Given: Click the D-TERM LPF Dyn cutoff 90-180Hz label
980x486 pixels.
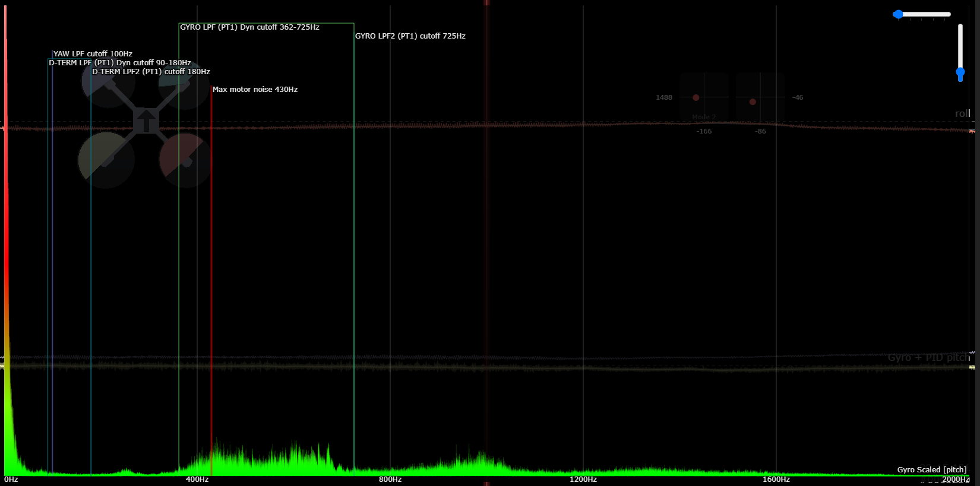Looking at the screenshot, I should pyautogui.click(x=119, y=63).
